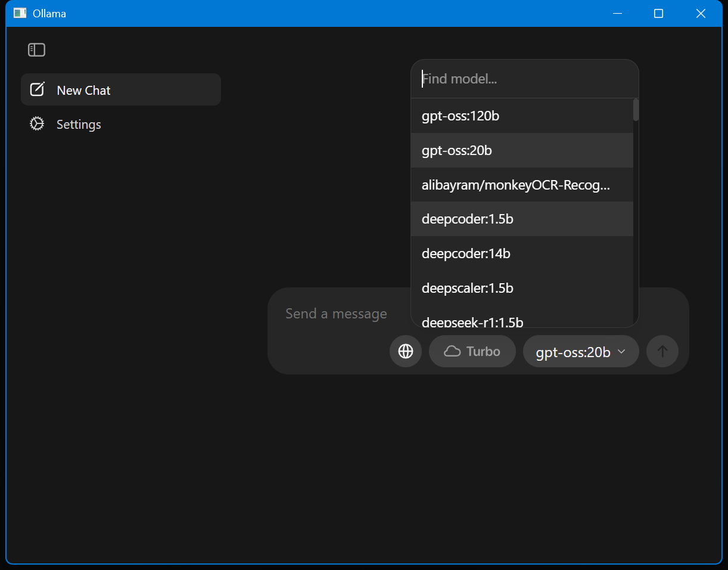Toggle web search globe icon

(406, 351)
